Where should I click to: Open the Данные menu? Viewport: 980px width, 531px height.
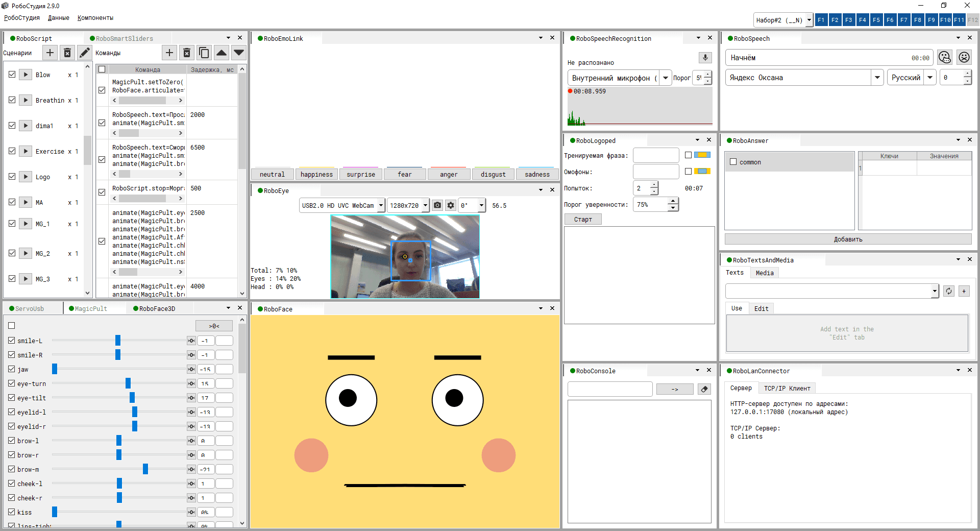tap(59, 18)
